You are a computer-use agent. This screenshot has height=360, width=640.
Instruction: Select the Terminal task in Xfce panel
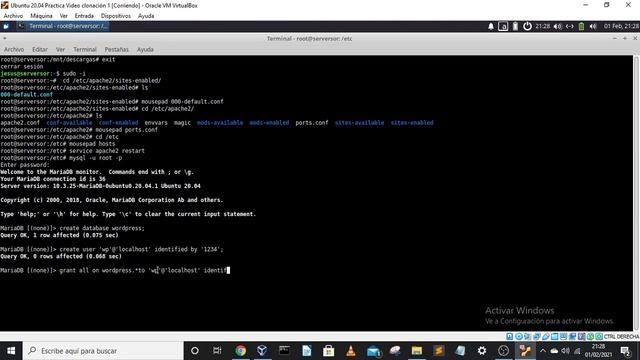coord(63,26)
